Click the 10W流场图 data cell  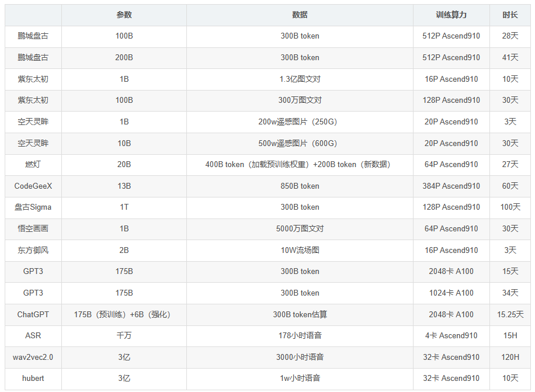point(300,250)
